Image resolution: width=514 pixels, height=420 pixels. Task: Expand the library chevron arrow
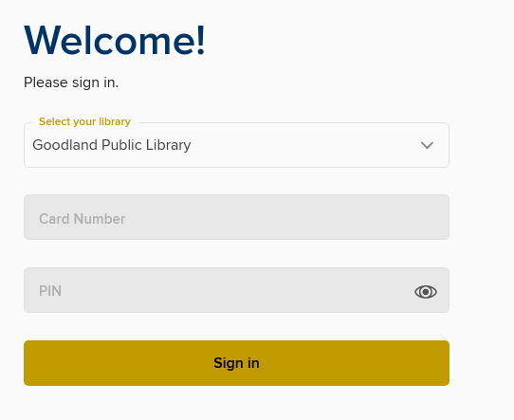point(427,145)
